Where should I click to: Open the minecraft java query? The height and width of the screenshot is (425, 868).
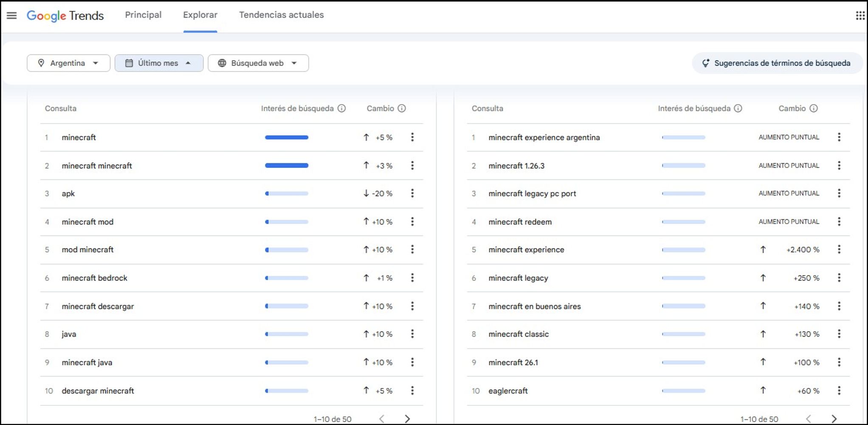[x=87, y=363]
